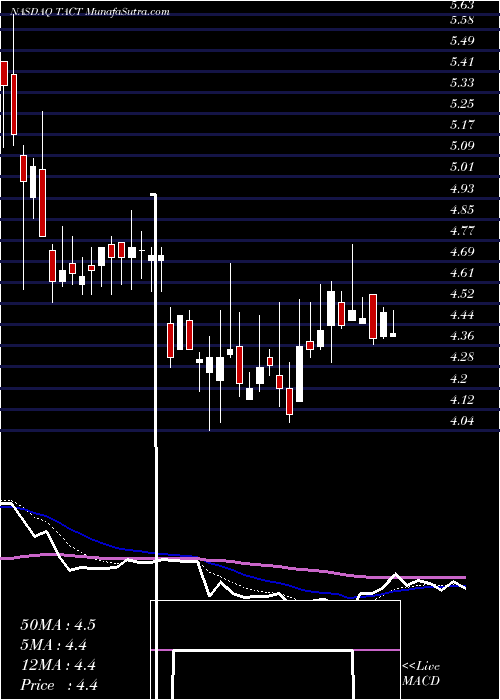Select the 4.61 price axis label
This screenshot has width=500, height=700.
[462, 273]
